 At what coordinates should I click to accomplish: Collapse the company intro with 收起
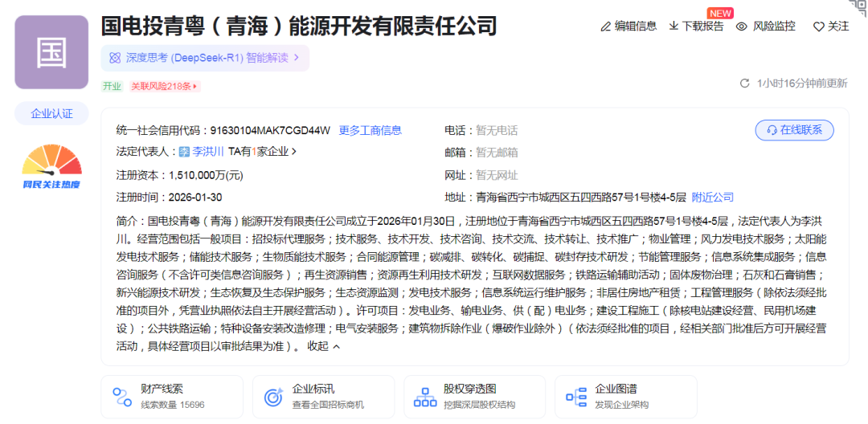pos(323,346)
